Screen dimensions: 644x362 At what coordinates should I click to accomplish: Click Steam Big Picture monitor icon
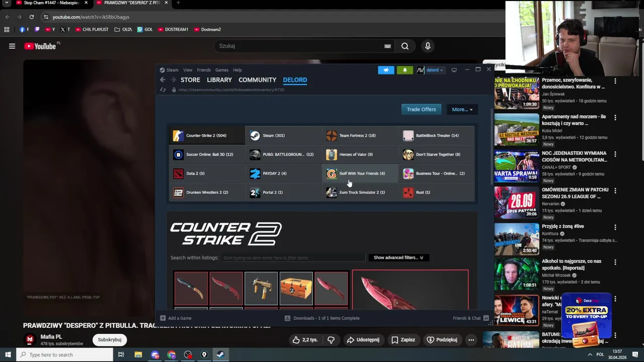[454, 70]
